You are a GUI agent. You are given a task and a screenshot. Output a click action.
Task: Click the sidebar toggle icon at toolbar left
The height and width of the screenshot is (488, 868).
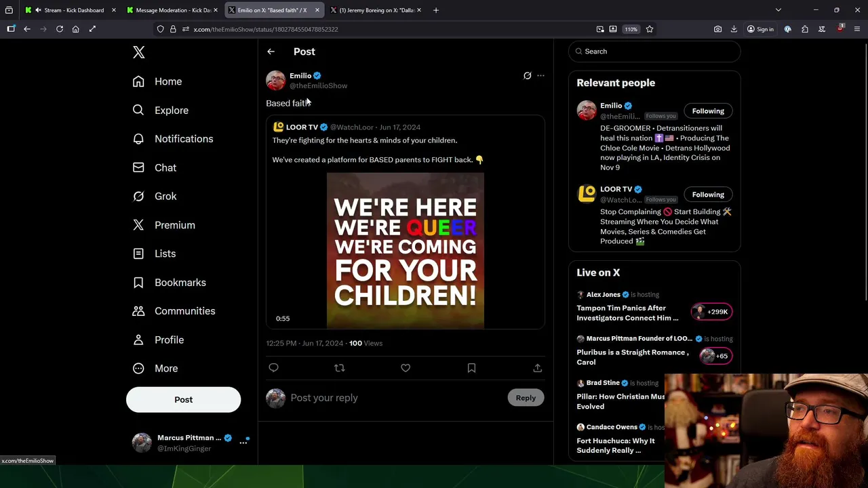click(x=11, y=29)
